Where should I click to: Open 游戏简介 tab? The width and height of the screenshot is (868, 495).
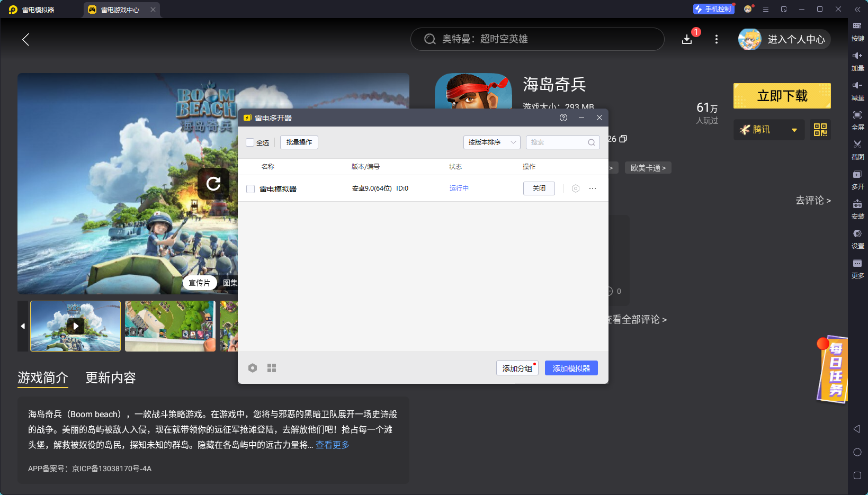43,377
